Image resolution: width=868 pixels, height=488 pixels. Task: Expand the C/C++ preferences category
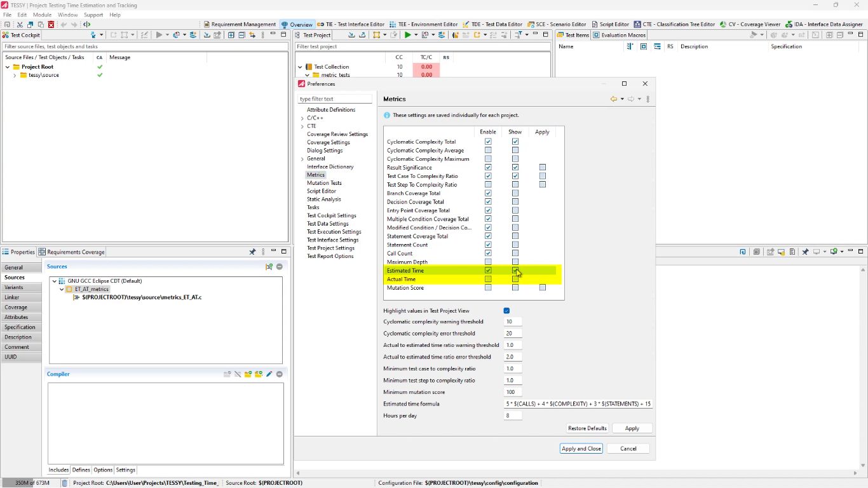pyautogui.click(x=302, y=118)
